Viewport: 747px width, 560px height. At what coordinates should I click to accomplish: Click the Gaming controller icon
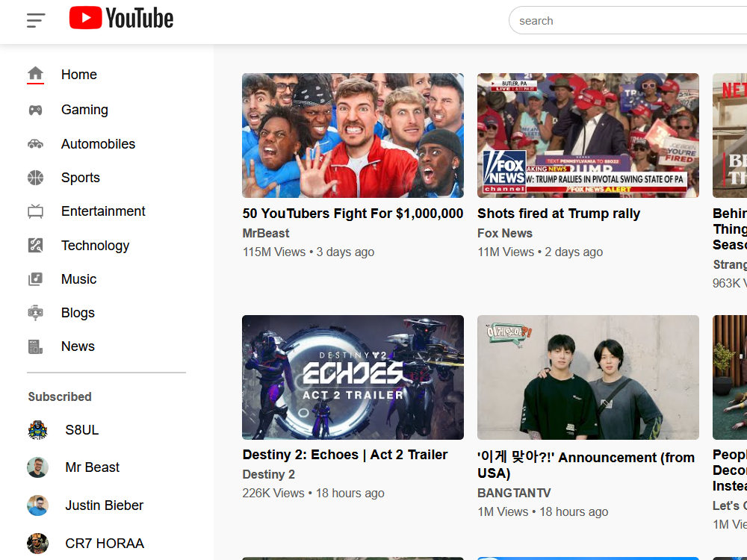click(x=35, y=110)
